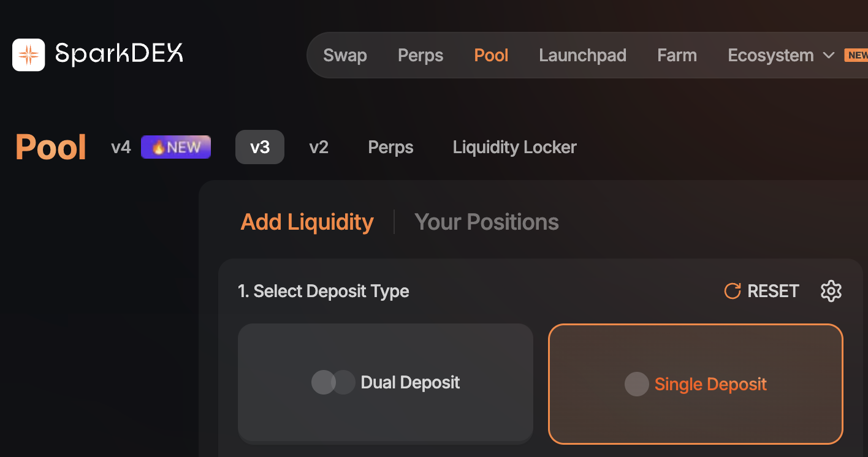Switch pool version to v3
The image size is (868, 457).
pyautogui.click(x=260, y=148)
